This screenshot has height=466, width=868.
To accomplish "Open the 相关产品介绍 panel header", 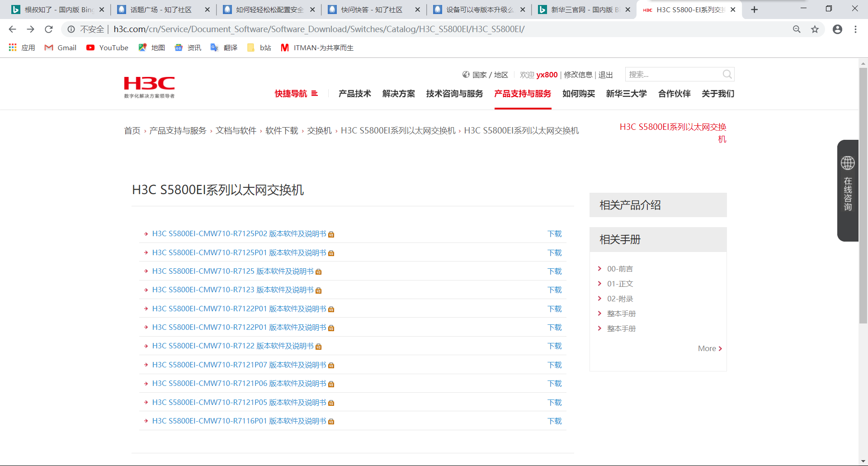I will pyautogui.click(x=658, y=205).
